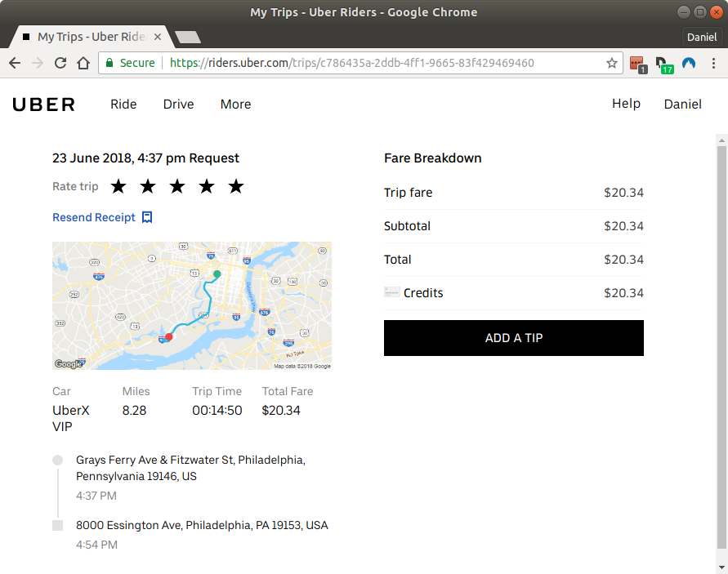The width and height of the screenshot is (728, 574).
Task: Click the red drop-off marker on map
Action: pos(169,337)
